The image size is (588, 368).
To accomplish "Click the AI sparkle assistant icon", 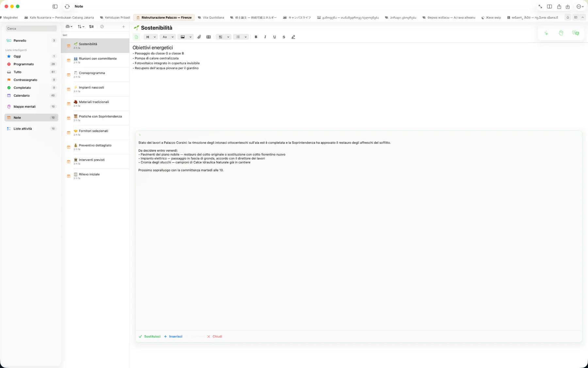I will [546, 33].
